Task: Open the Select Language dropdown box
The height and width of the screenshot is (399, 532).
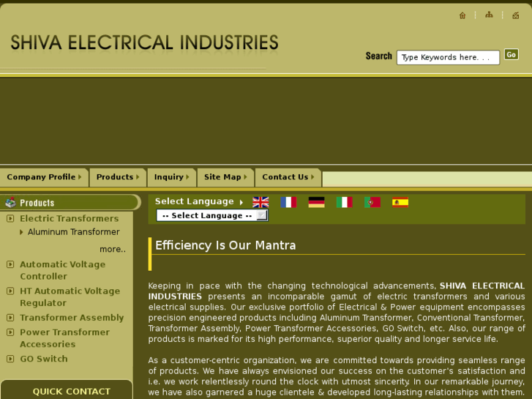Action: [212, 215]
